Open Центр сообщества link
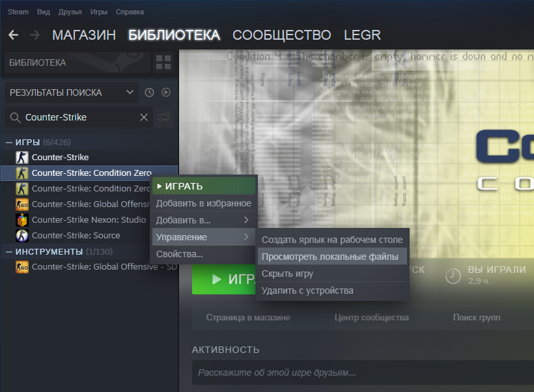This screenshot has height=392, width=534. pos(371,317)
